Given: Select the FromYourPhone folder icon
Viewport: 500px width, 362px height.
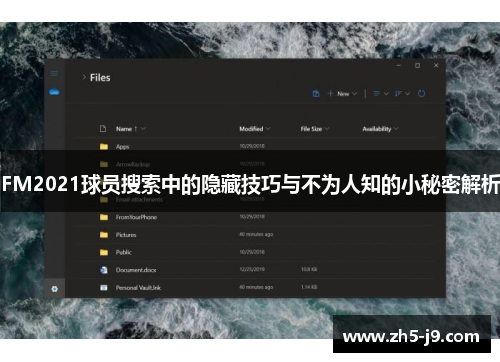Looking at the screenshot, I should click(104, 217).
